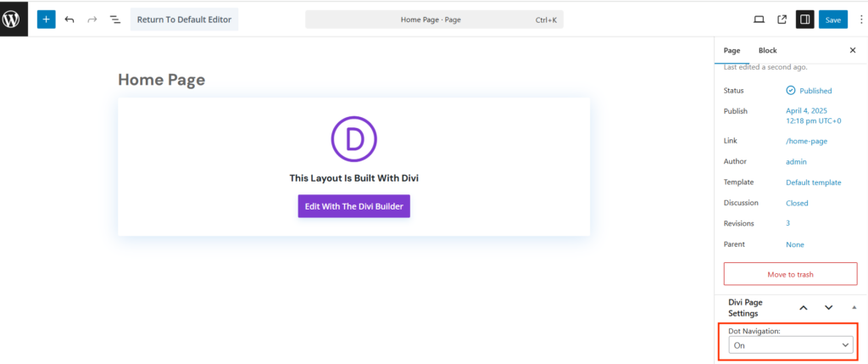Viewport: 868px width, 364px height.
Task: Open the three-dot options menu
Action: pyautogui.click(x=861, y=20)
